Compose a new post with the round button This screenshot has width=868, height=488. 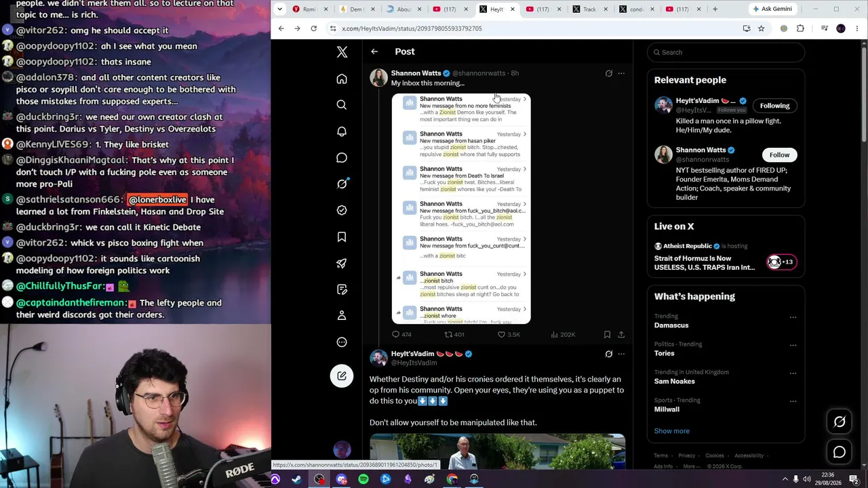(342, 376)
